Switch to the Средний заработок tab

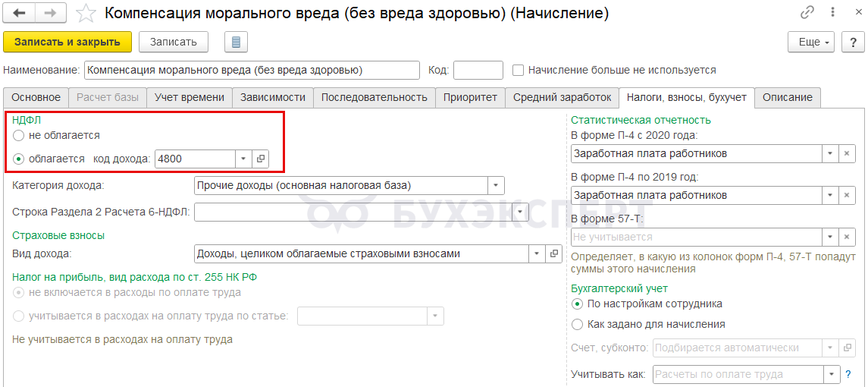pyautogui.click(x=562, y=98)
